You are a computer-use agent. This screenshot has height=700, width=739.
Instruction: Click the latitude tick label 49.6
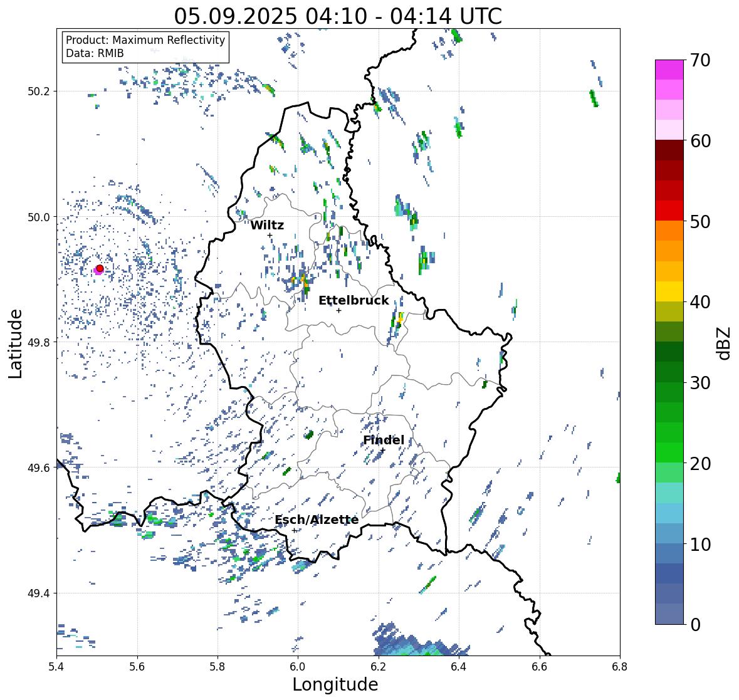(39, 468)
